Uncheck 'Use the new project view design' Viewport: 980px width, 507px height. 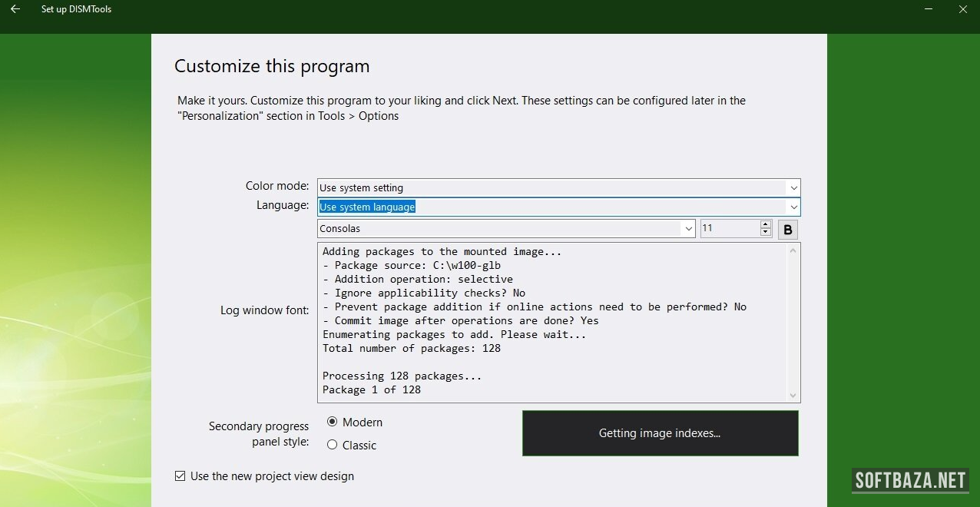(x=180, y=476)
